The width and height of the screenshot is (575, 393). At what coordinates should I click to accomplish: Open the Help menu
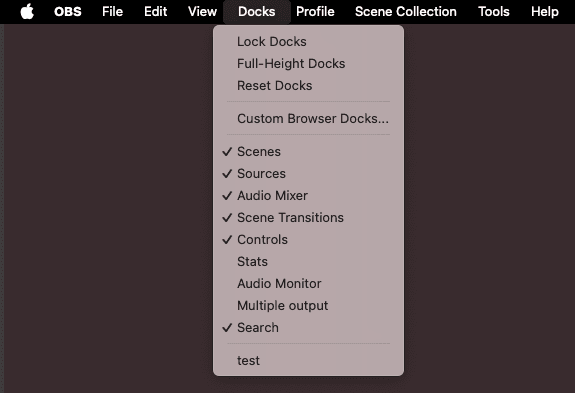(x=545, y=11)
